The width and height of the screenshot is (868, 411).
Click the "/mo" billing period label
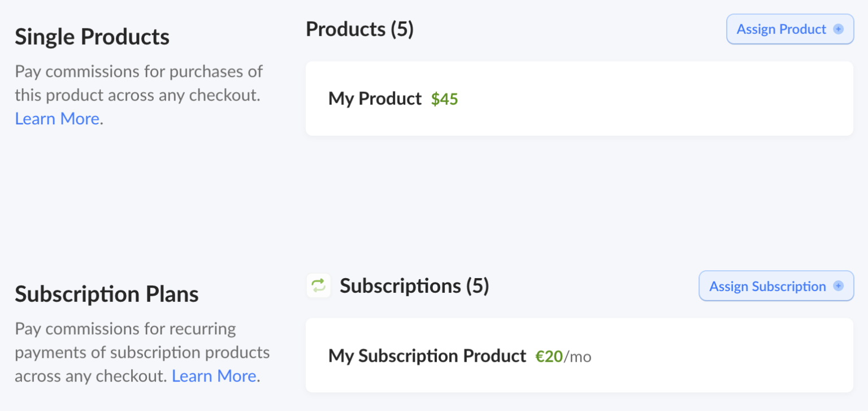579,357
